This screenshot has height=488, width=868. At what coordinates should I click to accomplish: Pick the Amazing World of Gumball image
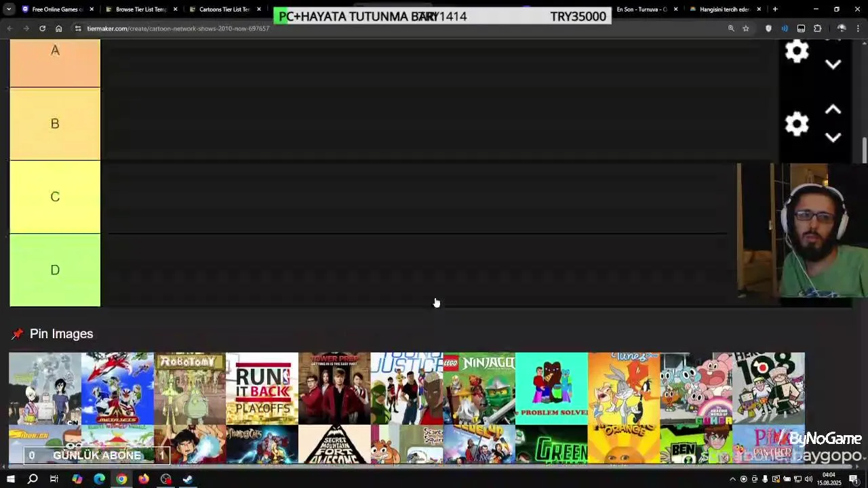696,388
